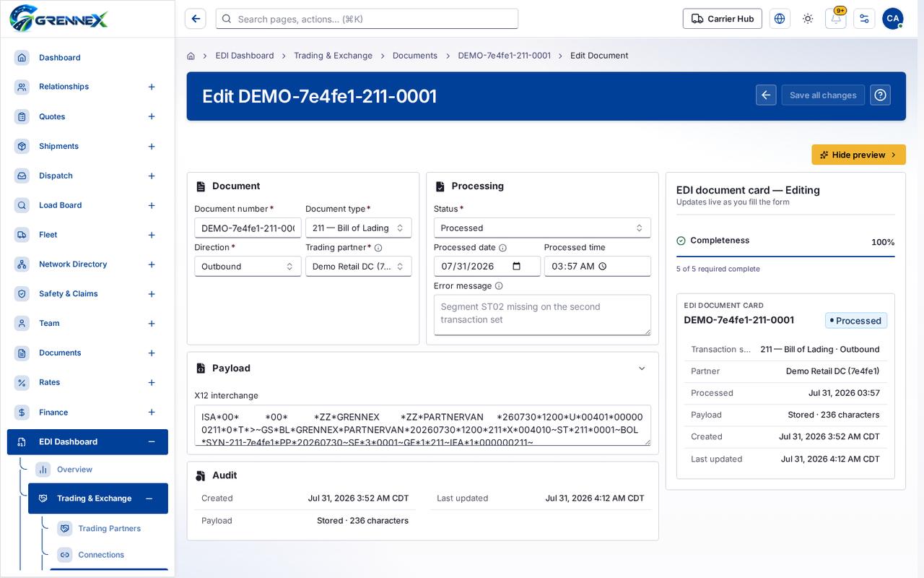Click the Fleet truck icon in sidebar

22,235
